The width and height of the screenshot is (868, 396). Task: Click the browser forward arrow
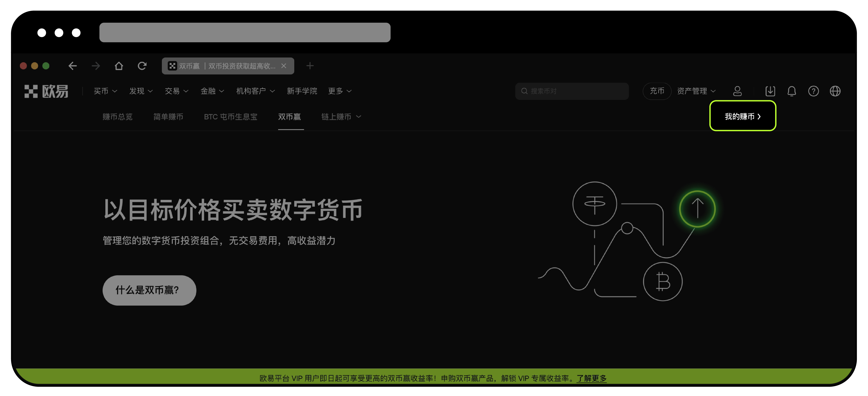tap(96, 66)
